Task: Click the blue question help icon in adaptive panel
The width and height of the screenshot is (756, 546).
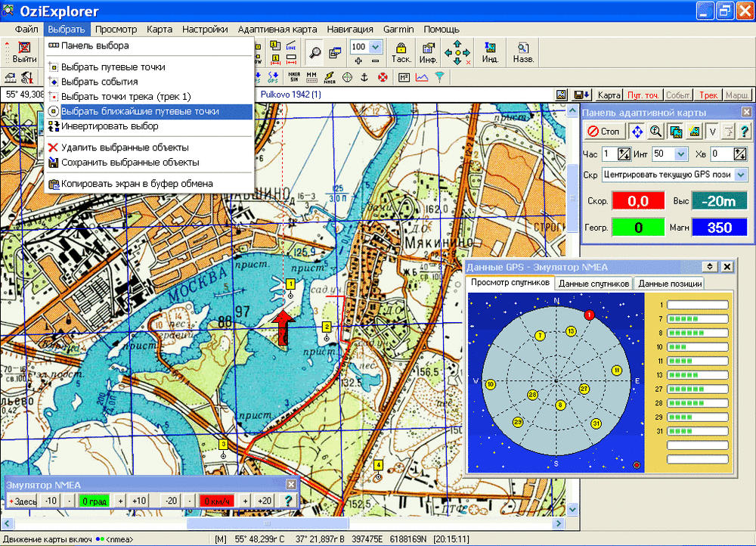Action: point(745,131)
